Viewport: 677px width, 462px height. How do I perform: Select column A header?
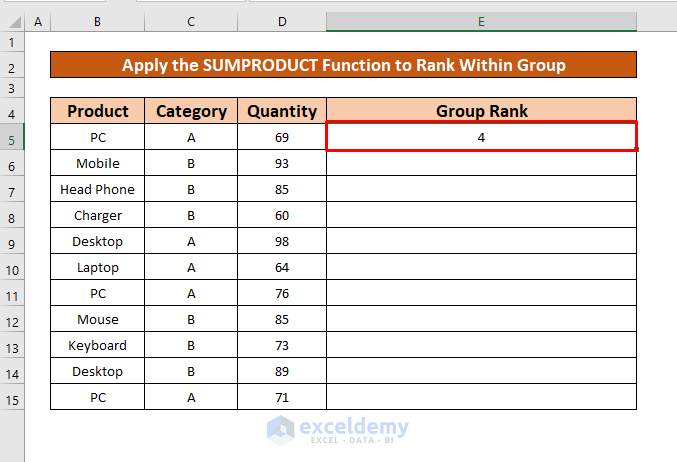[38, 22]
